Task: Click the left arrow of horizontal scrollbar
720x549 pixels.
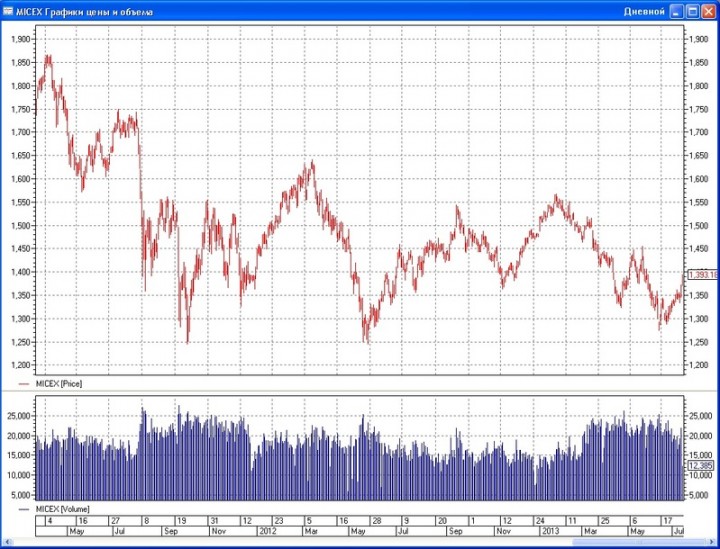Action: (7, 543)
